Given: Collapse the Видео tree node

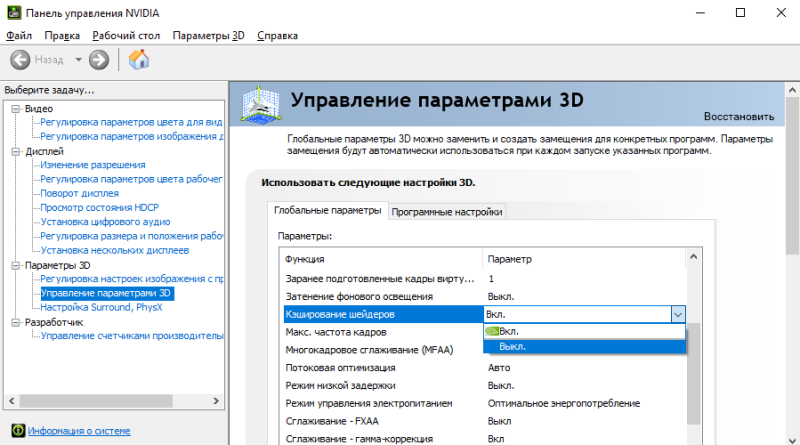Looking at the screenshot, I should click(16, 109).
